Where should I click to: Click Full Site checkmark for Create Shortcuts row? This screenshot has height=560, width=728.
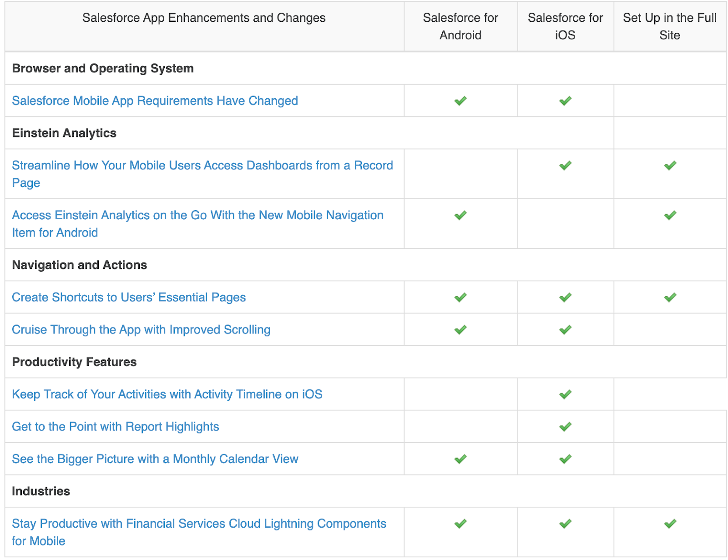tap(670, 298)
